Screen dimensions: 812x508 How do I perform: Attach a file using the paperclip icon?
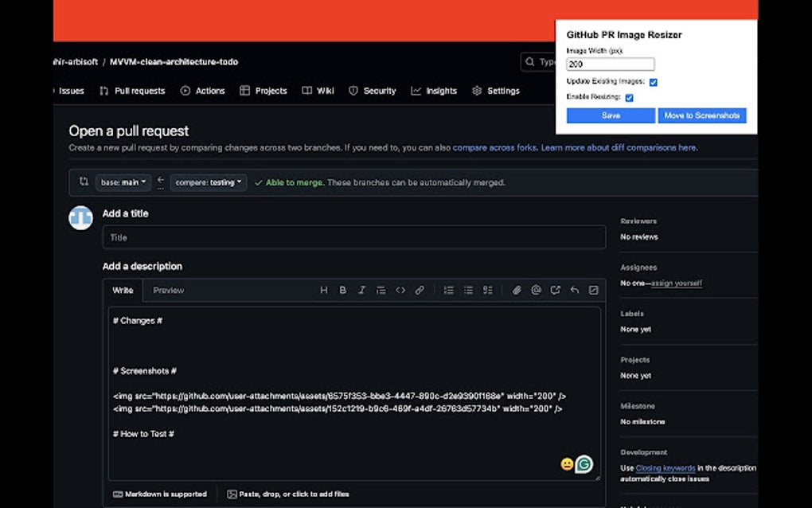click(x=516, y=290)
